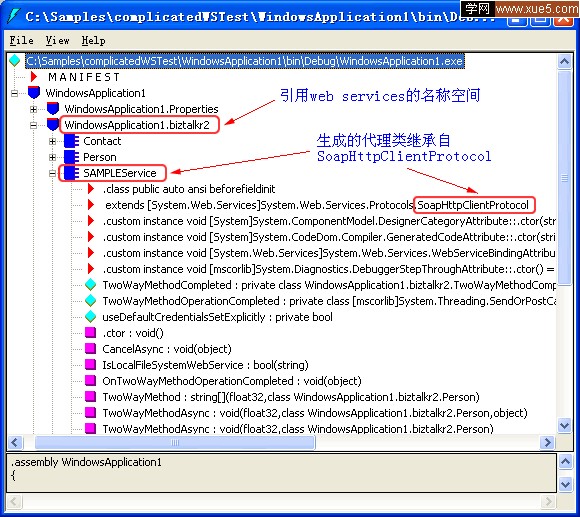The width and height of the screenshot is (580, 517).
Task: Select 'CancelAsync : void(object)' row
Action: (x=167, y=349)
